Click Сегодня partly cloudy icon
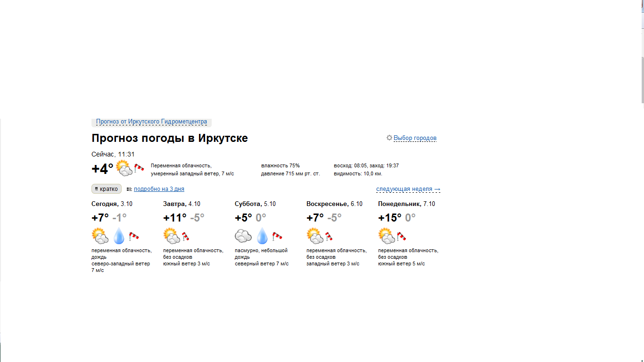Image resolution: width=644 pixels, height=362 pixels. (x=100, y=236)
